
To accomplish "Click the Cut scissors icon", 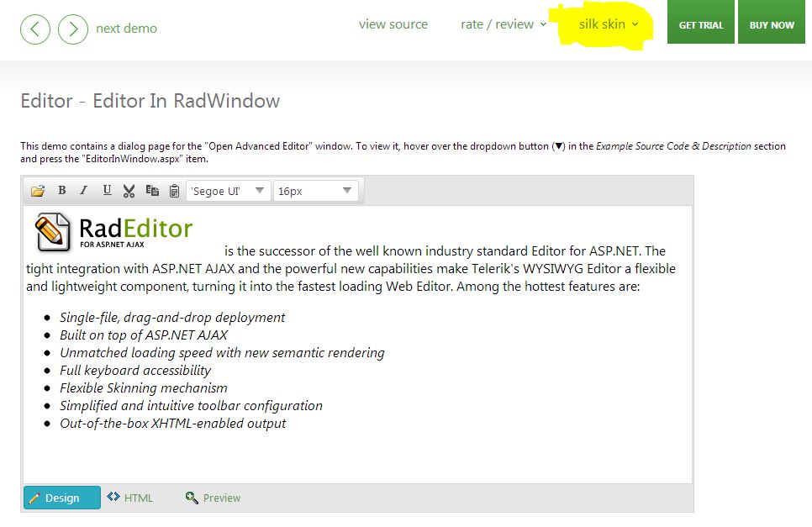I will point(129,191).
